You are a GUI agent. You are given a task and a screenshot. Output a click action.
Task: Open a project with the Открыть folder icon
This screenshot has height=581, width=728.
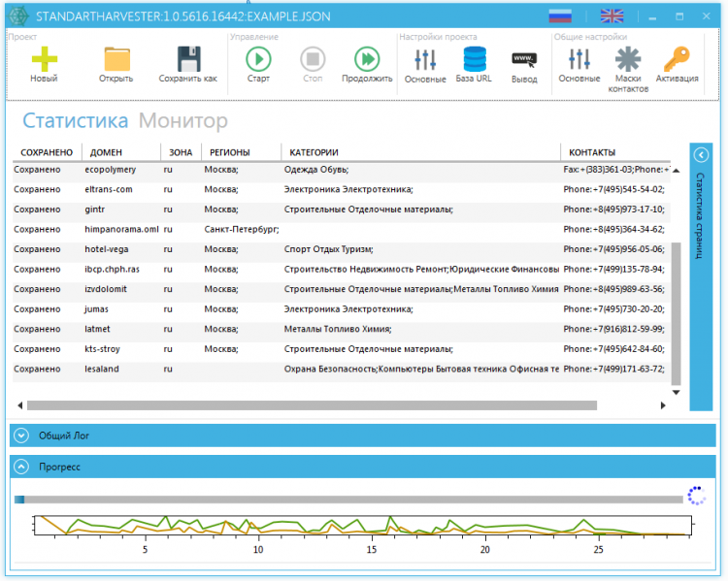tap(116, 59)
